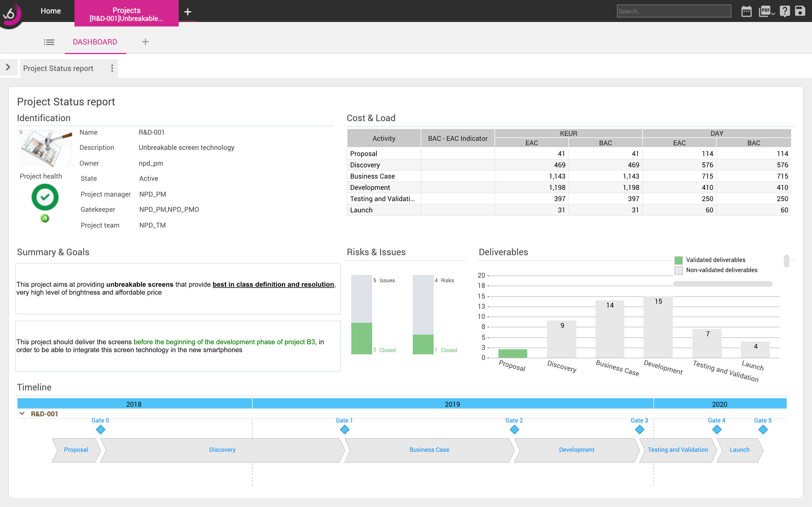Screen dimensions: 812x507
Task: Open the dashboard list view icon
Action: tap(49, 42)
